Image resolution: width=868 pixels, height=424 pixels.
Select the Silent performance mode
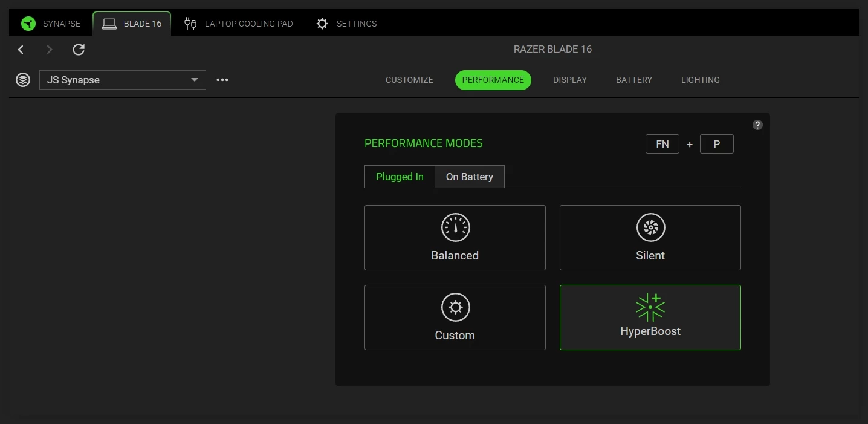[x=650, y=238]
